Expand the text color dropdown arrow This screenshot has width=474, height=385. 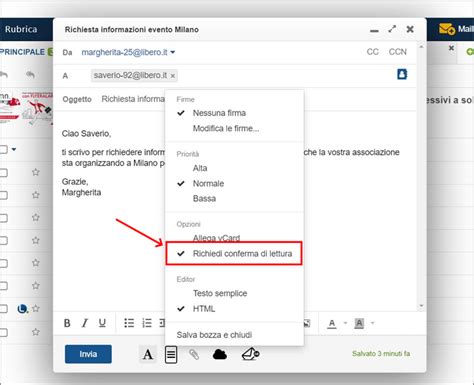coord(345,323)
